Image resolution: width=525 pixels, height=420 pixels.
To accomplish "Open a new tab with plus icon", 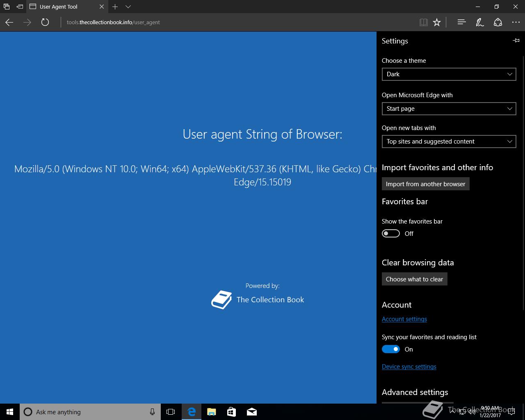I will 115,7.
